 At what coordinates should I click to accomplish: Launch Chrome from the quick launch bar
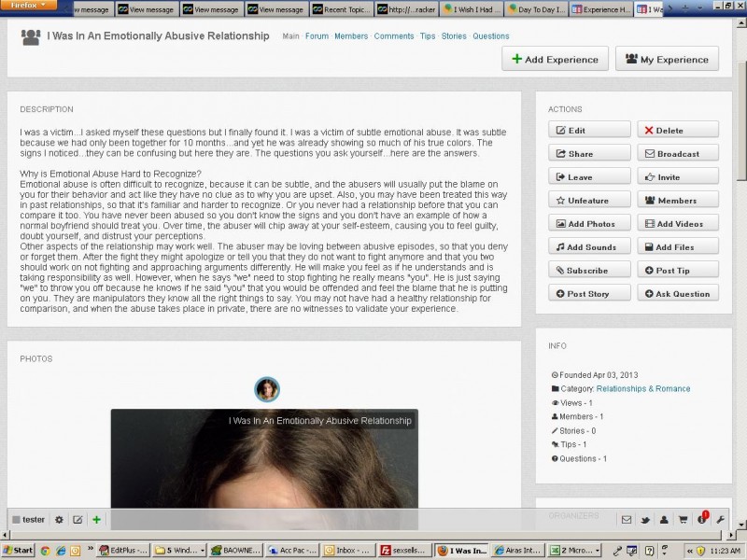45,551
